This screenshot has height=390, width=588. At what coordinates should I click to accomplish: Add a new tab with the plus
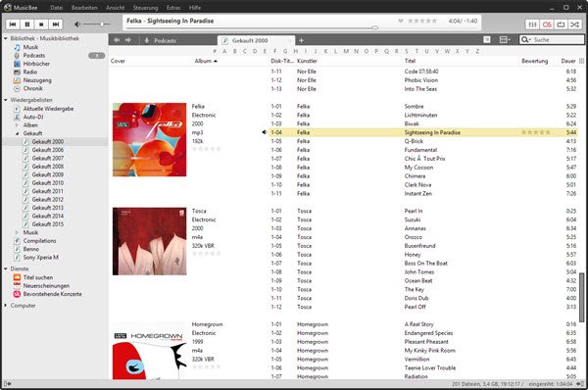click(301, 40)
